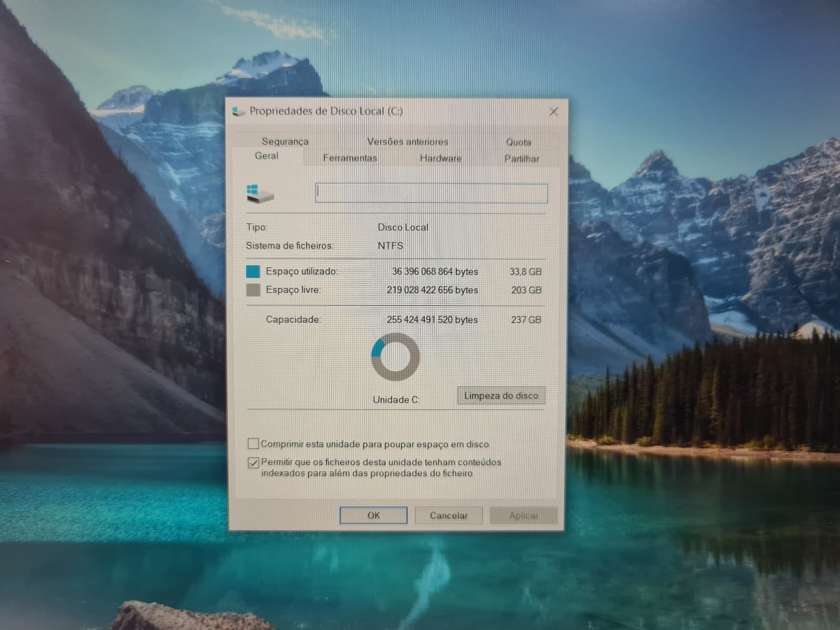Click the 'Capacidade:' label

[293, 319]
